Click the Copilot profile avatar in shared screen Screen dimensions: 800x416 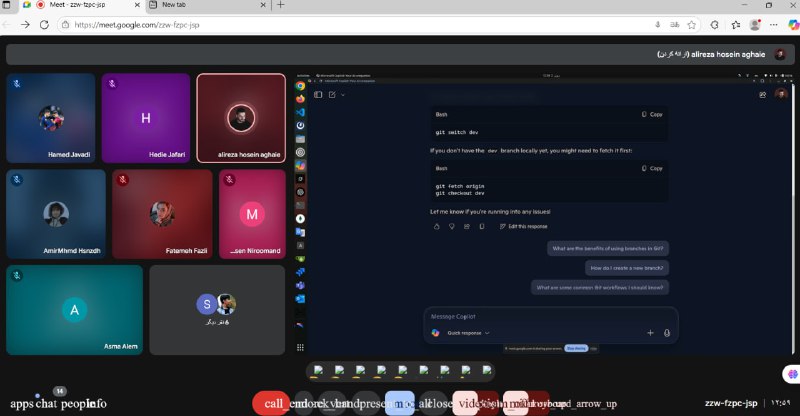[x=781, y=94]
